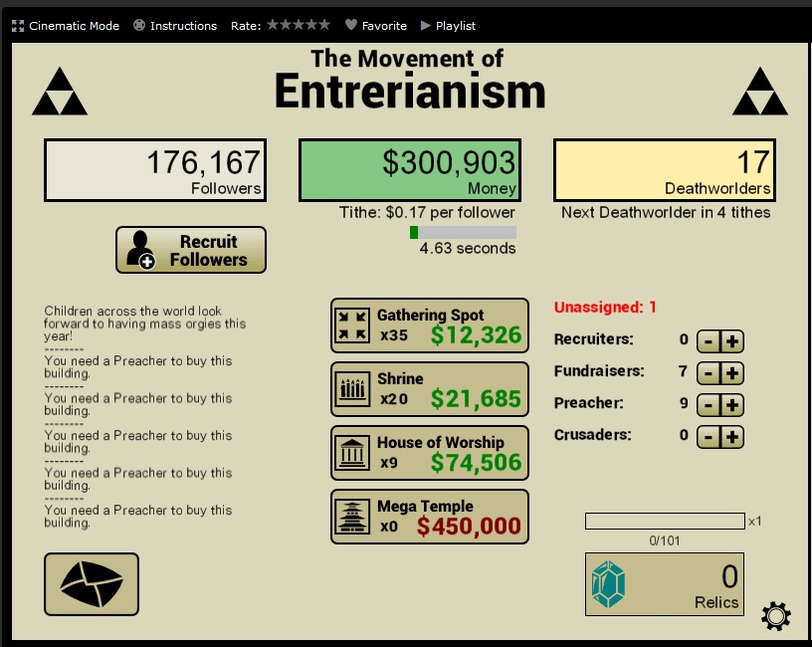Open the Playlist menu item
812x647 pixels.
click(449, 26)
